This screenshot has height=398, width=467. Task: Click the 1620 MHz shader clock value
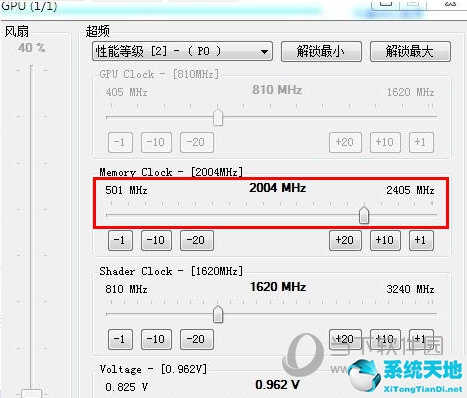pyautogui.click(x=278, y=287)
